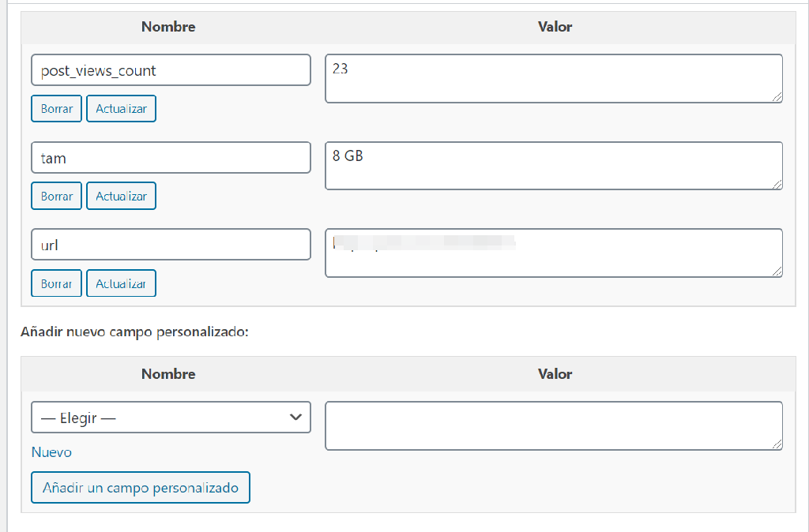Viewport: 809px width, 532px height.
Task: Edit the value box containing 23
Action: click(554, 78)
